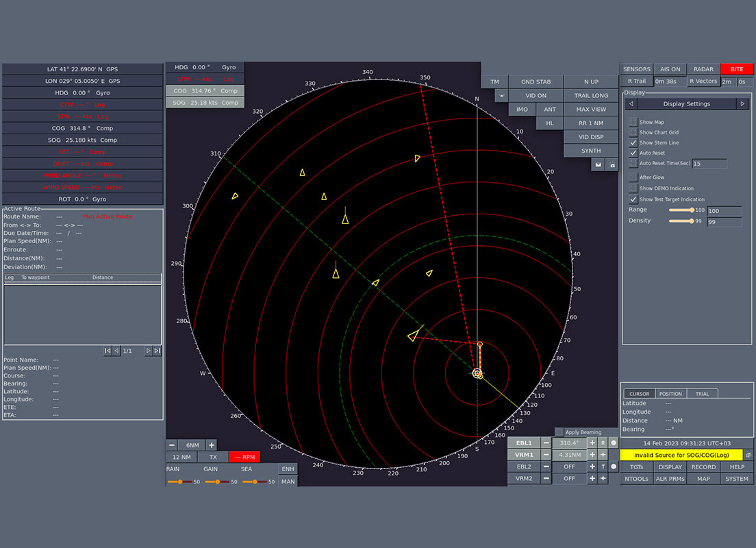756x548 pixels.
Task: Click the camera screenshot icon
Action: click(612, 164)
